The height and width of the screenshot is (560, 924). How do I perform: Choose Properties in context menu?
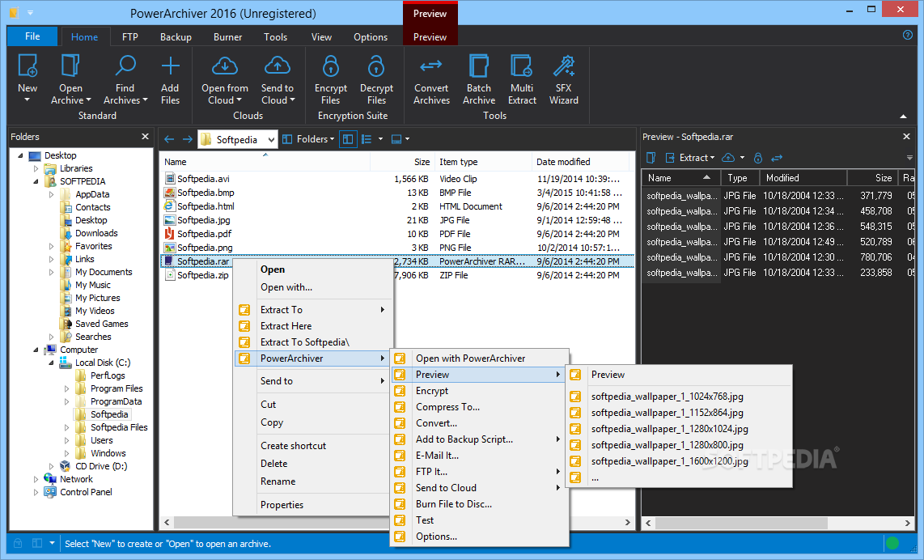coord(313,505)
